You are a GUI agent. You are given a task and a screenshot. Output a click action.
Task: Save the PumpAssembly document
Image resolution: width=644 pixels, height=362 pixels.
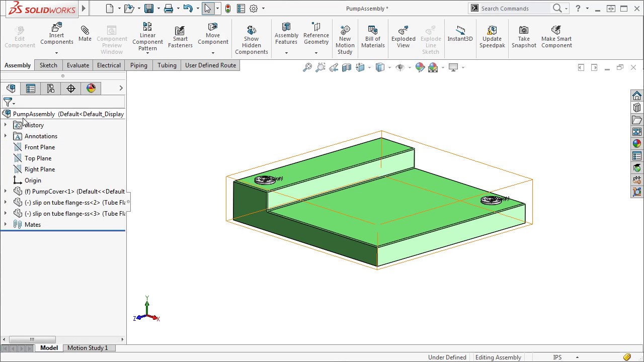[148, 8]
